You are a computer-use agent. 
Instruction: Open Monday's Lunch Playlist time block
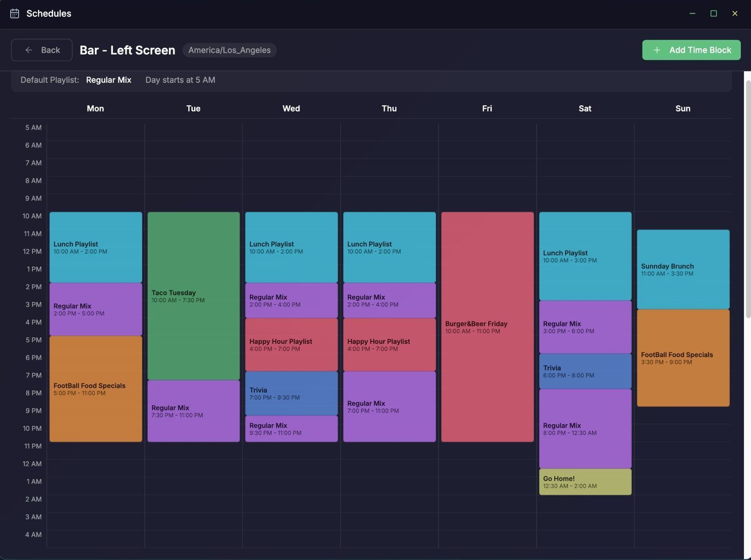click(96, 247)
